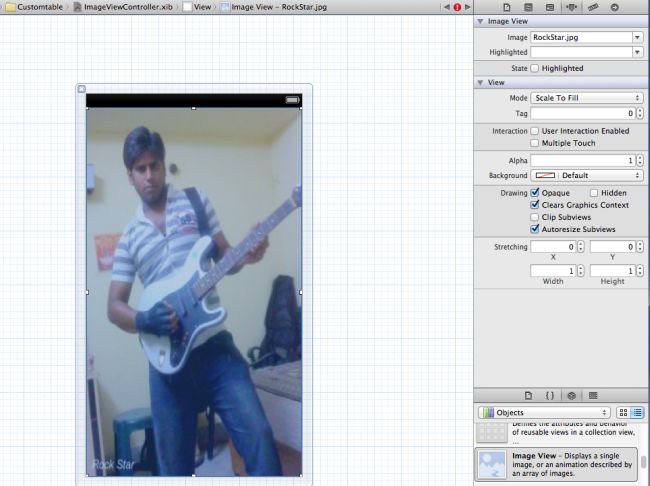Click the Collection Reusable View library icon

tap(492, 433)
